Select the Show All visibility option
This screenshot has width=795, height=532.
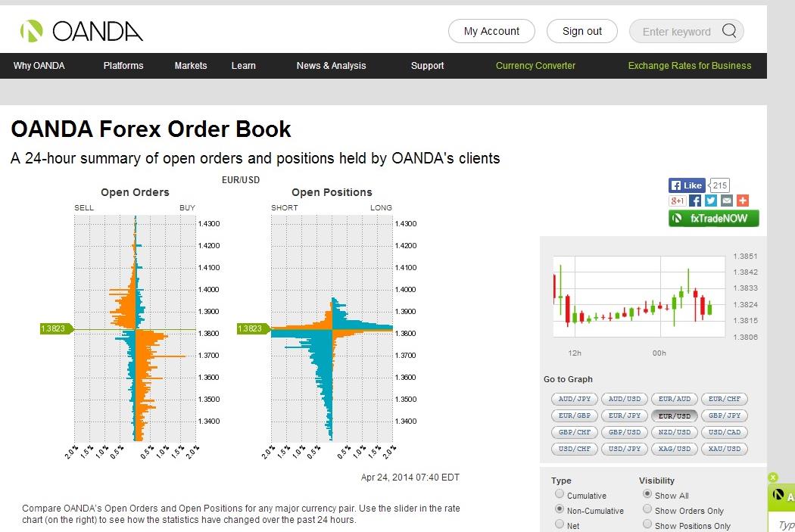coord(647,493)
